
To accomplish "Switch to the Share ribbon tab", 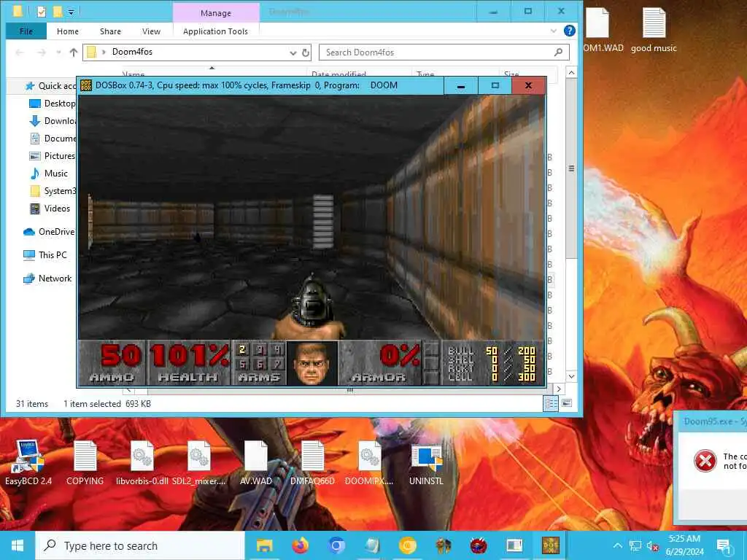I will (x=110, y=31).
